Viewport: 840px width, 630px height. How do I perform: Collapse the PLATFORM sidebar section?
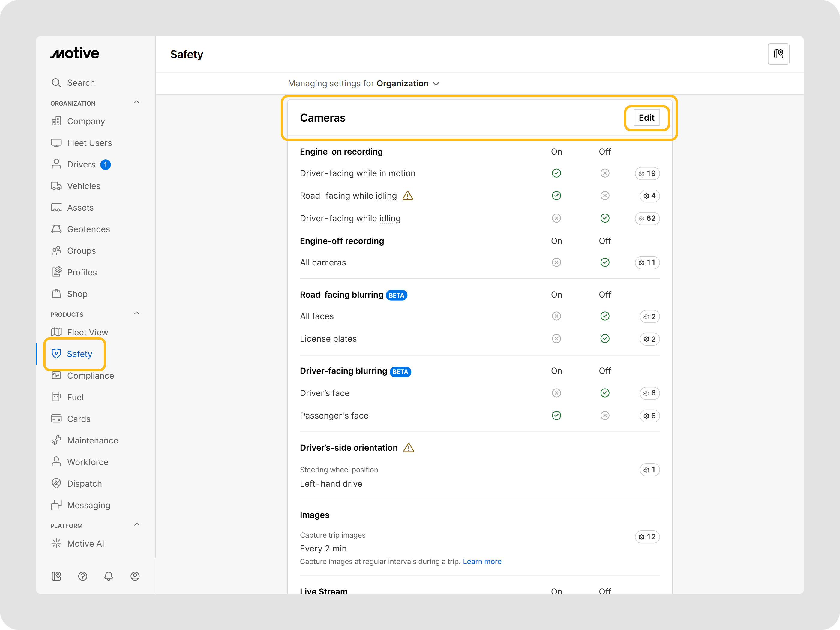[137, 524]
